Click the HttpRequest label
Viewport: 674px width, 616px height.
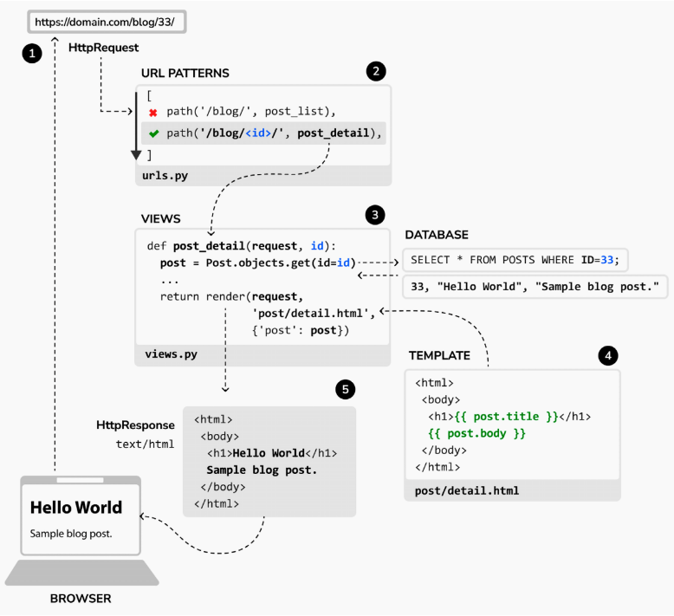[x=103, y=49]
